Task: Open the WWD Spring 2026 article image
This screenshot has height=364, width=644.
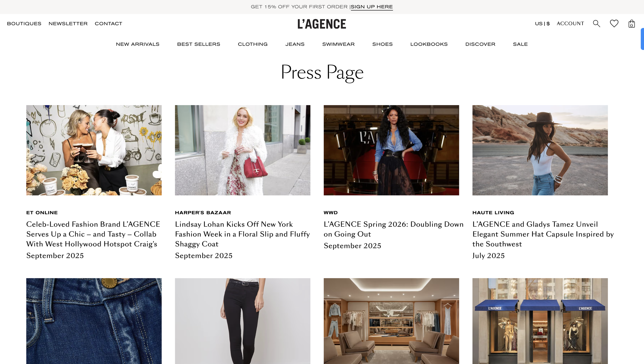Action: click(391, 150)
